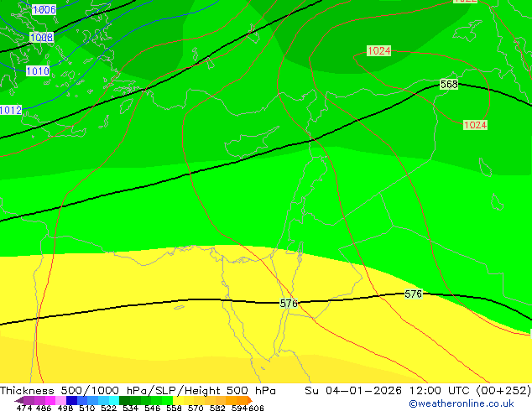
Task: Click the legend value 486
Action: coord(44,408)
